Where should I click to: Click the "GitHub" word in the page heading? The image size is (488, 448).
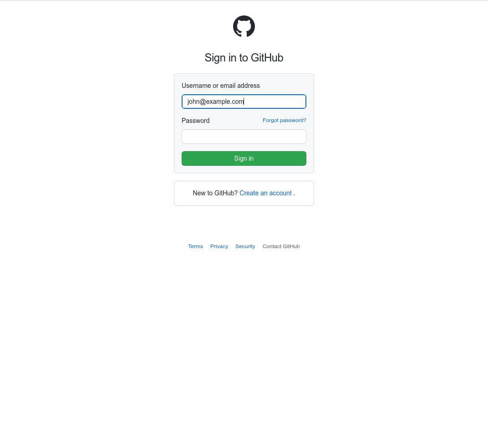pos(267,58)
